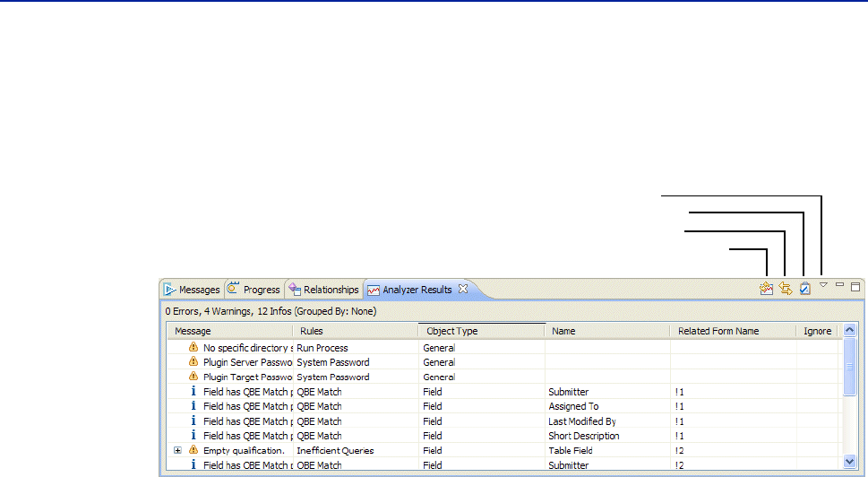Image resolution: width=868 pixels, height=477 pixels.
Task: Select the 'Empty qualification.' message
Action: click(x=244, y=450)
